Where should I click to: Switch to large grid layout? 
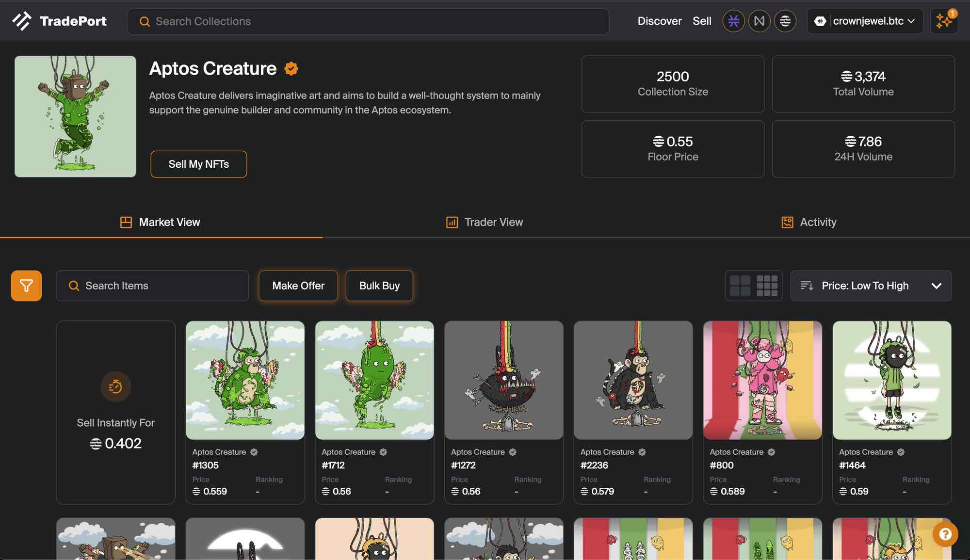coord(740,286)
